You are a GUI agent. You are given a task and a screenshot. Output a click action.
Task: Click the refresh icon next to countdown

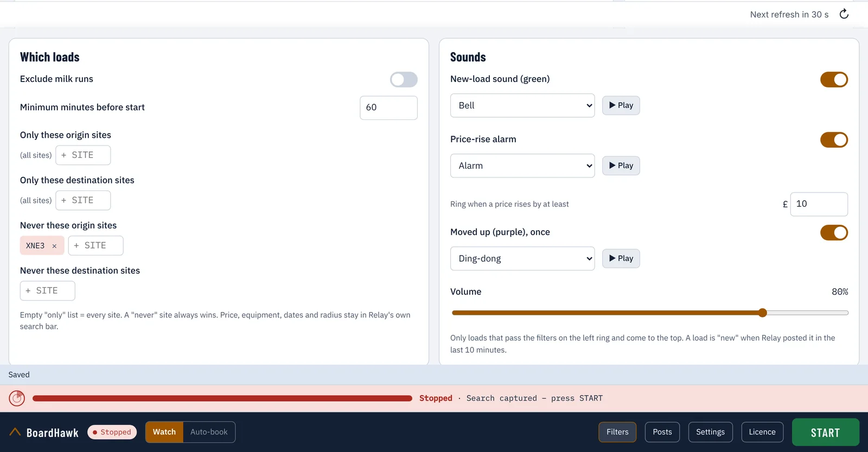pyautogui.click(x=844, y=14)
